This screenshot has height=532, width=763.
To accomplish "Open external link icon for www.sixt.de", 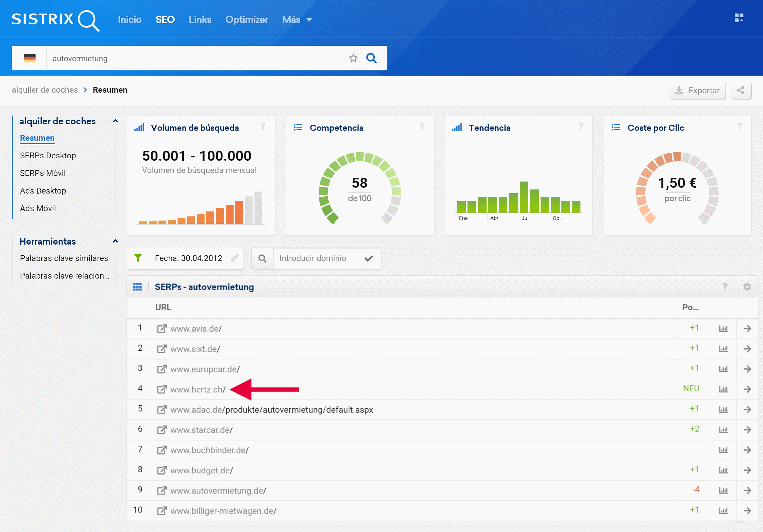I will (162, 349).
